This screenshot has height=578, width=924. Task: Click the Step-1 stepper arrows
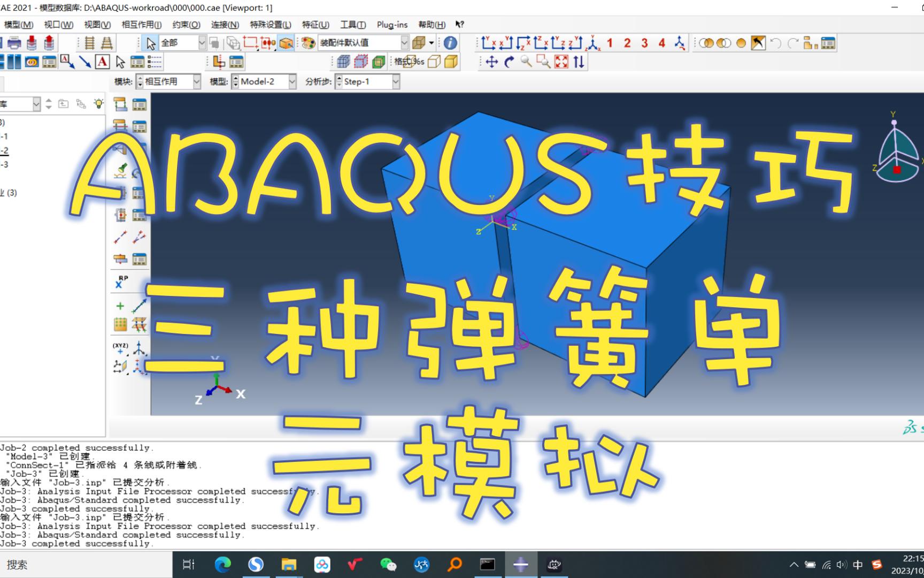coord(339,81)
